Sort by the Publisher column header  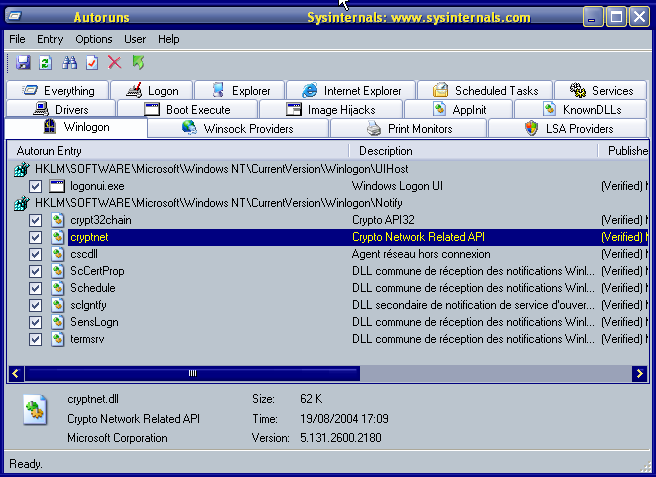(x=623, y=151)
